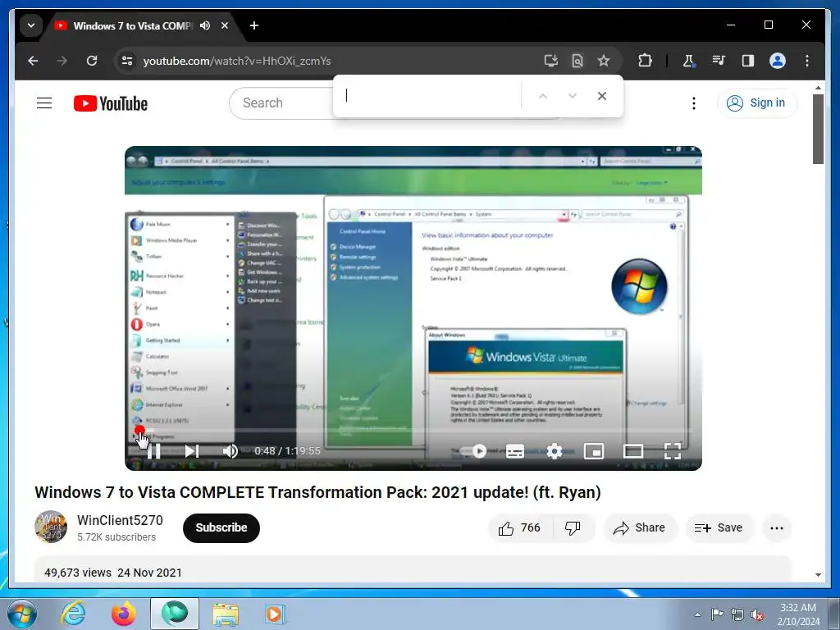This screenshot has width=840, height=630.
Task: Open Windows Explorer folder on taskbar
Action: [x=226, y=614]
